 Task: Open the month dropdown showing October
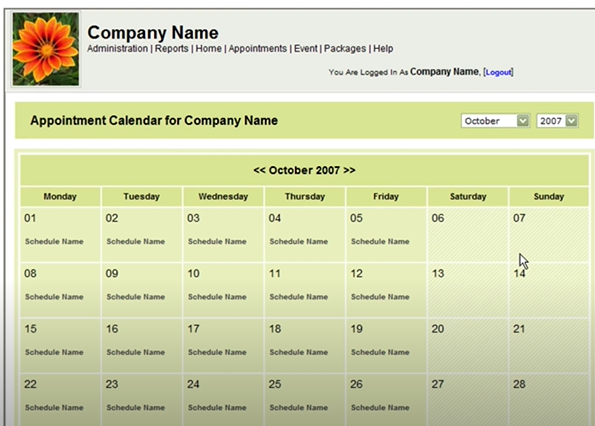pyautogui.click(x=495, y=121)
